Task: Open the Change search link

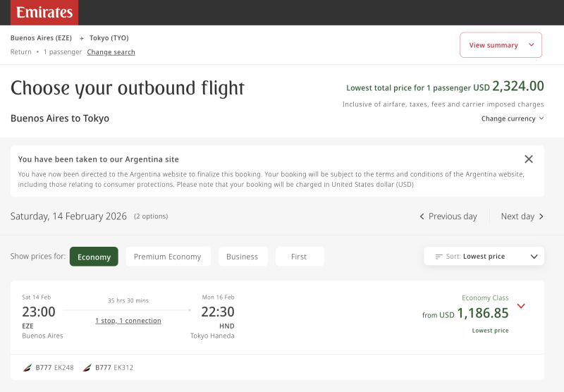Action: click(111, 52)
